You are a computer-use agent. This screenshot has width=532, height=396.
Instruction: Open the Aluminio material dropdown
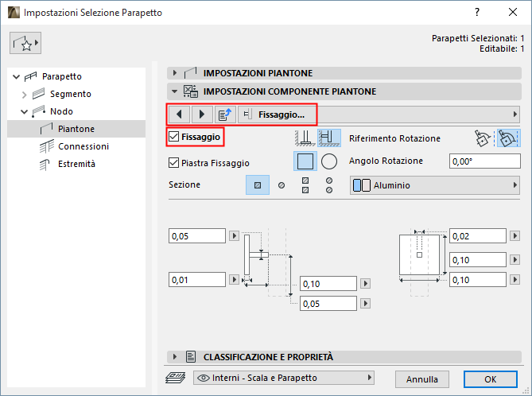coord(435,185)
